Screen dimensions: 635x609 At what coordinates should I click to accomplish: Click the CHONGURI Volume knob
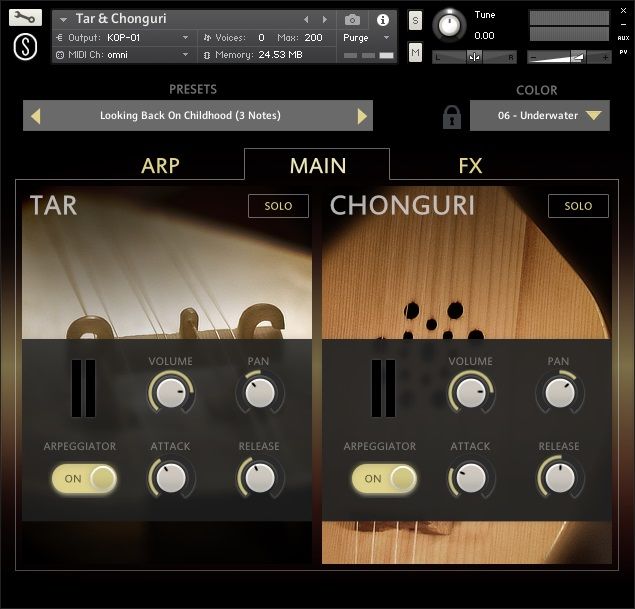coord(470,392)
